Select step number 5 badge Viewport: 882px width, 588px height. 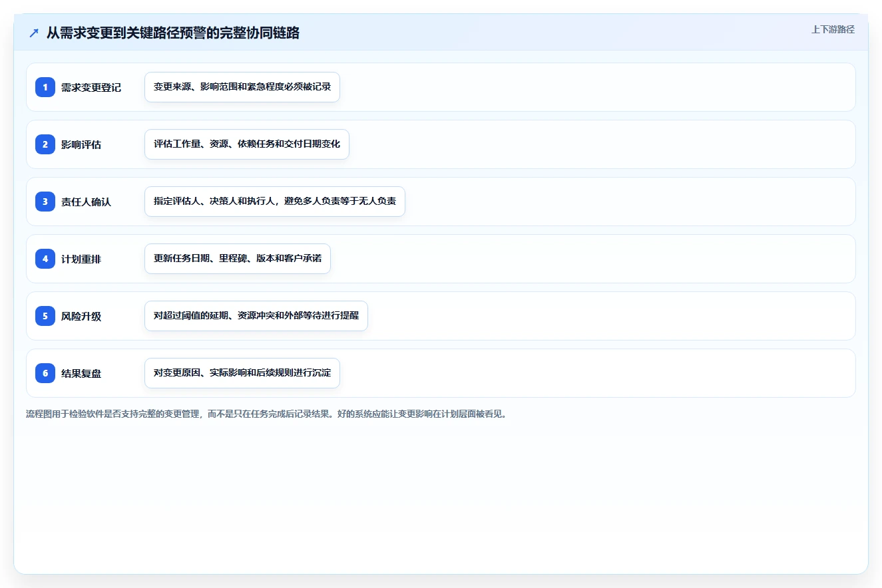(x=45, y=316)
